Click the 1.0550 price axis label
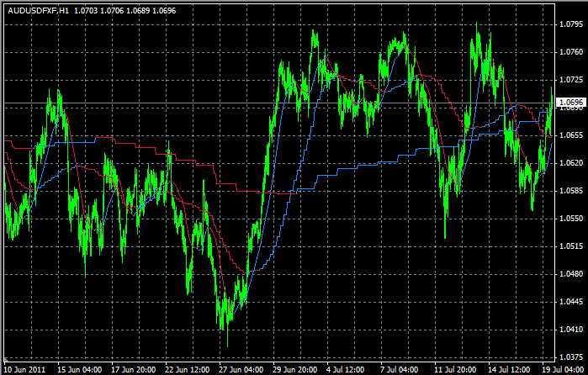The height and width of the screenshot is (375, 588). [571, 219]
